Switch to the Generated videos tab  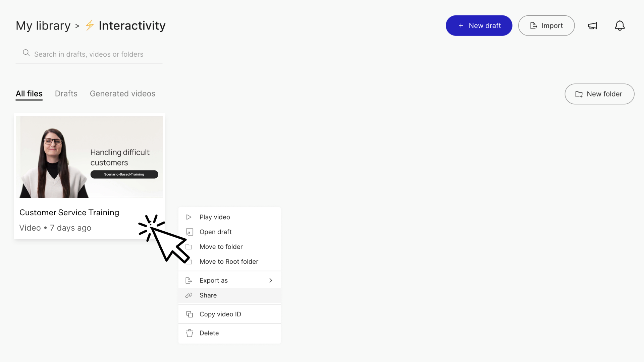[x=122, y=94]
